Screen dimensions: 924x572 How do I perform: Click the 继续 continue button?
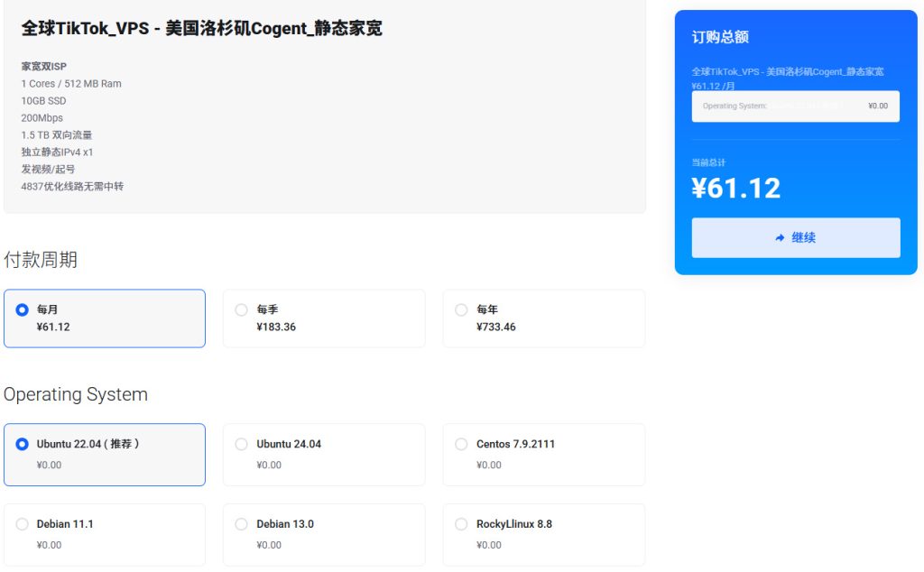[x=796, y=238]
